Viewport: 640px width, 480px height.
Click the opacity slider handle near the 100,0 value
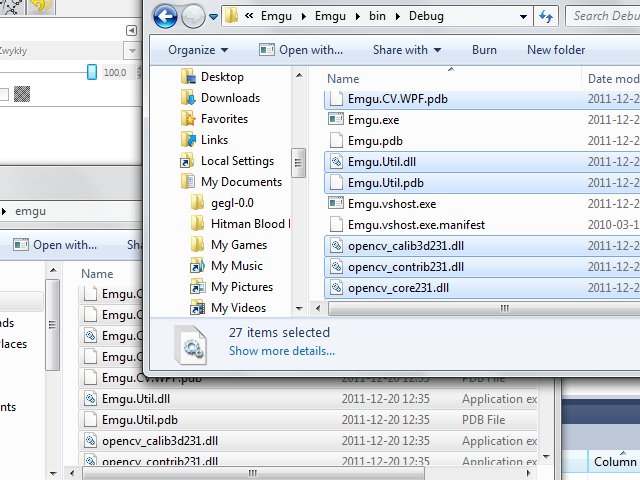[x=92, y=72]
